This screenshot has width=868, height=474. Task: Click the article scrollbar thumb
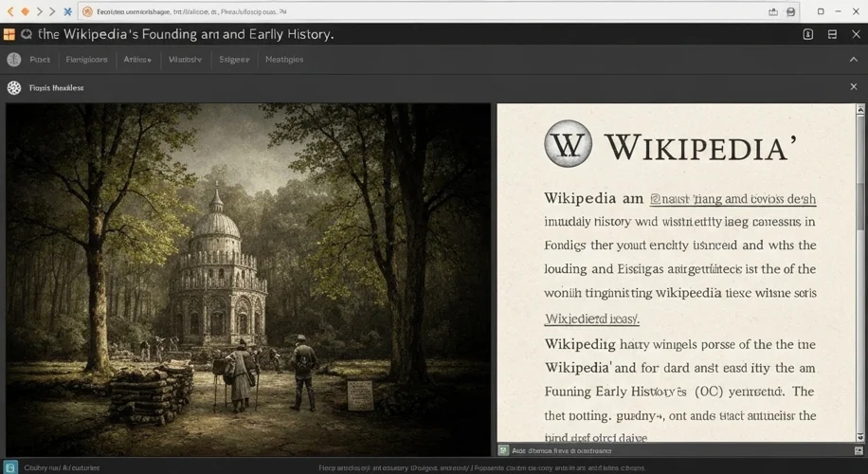pyautogui.click(x=860, y=206)
